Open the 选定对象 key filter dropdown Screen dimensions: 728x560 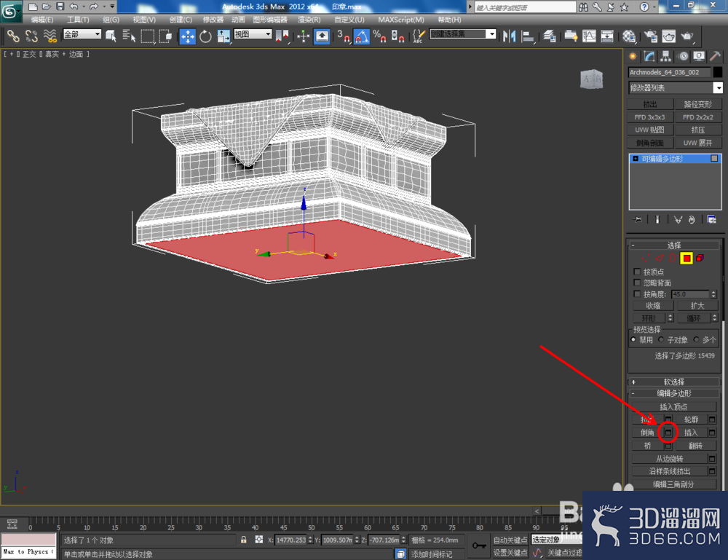coord(556,540)
